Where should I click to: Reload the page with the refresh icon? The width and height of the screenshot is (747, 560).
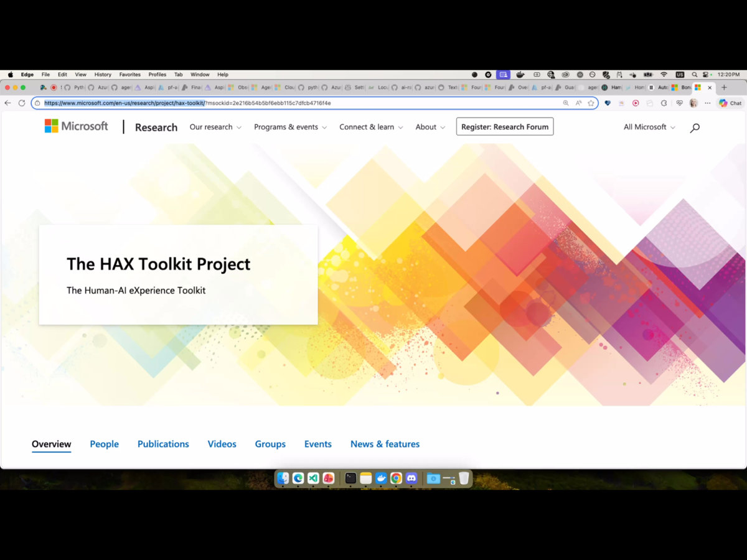22,103
